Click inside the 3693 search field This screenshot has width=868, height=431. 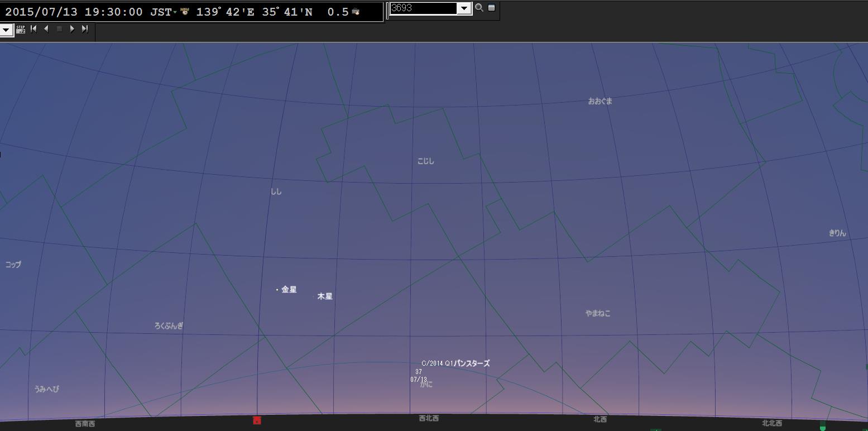[x=424, y=8]
